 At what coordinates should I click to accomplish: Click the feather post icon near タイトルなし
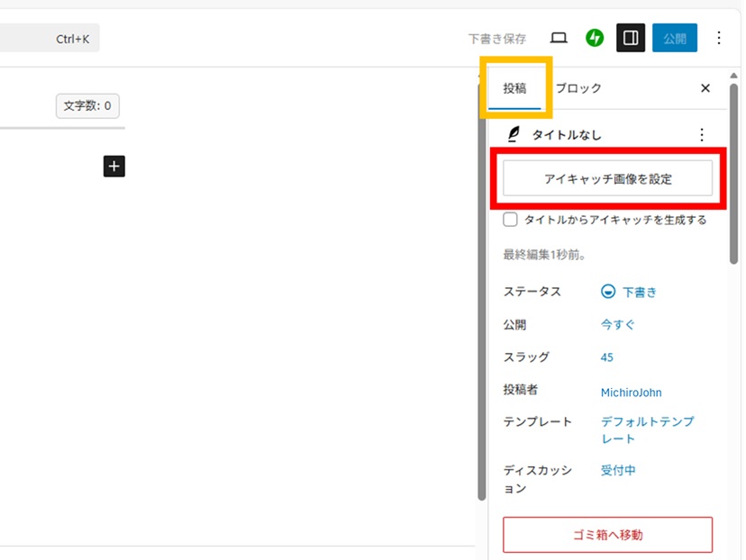click(x=514, y=135)
